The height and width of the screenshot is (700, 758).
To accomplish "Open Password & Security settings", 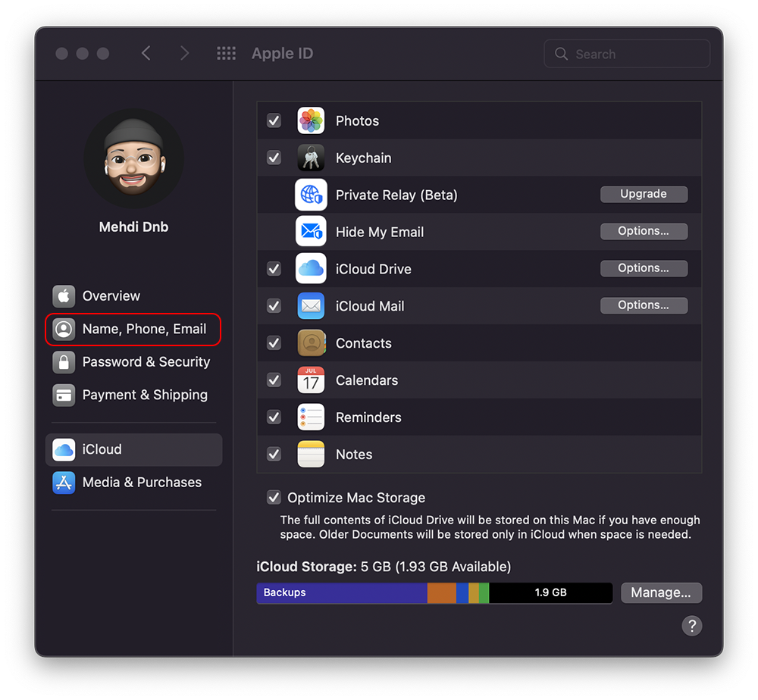I will pyautogui.click(x=133, y=362).
